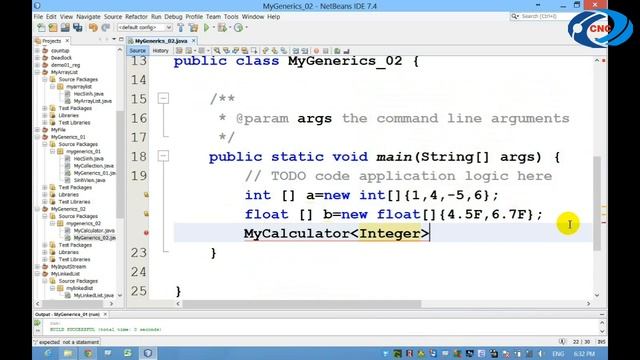The height and width of the screenshot is (360, 640).
Task: Expand the MyFile project node
Action: pyautogui.click(x=38, y=130)
